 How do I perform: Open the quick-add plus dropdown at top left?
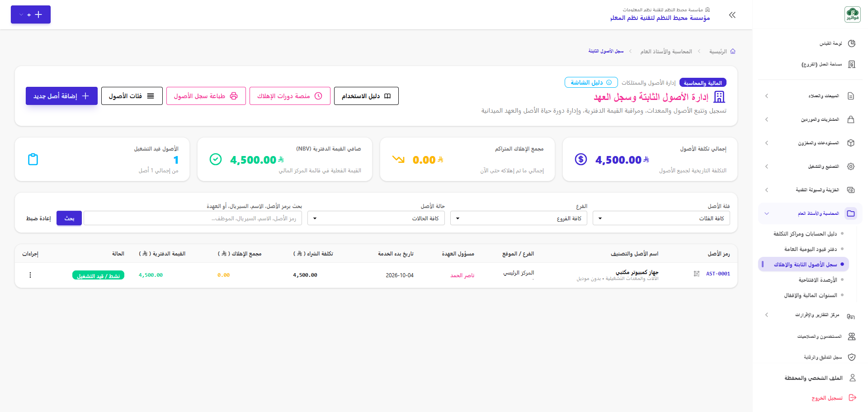31,14
